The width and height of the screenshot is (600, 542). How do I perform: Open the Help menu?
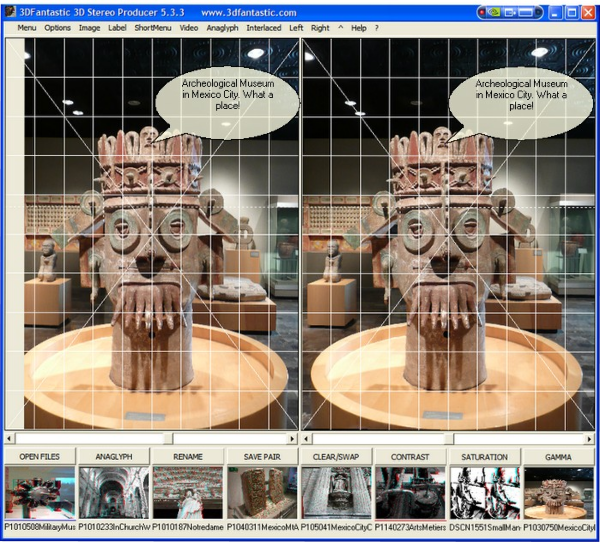point(359,28)
